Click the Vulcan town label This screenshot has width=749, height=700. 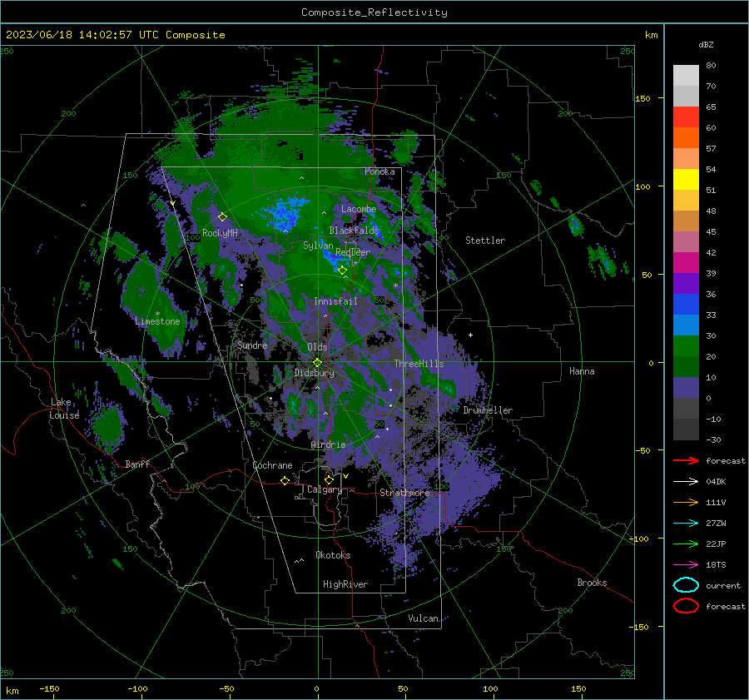424,618
